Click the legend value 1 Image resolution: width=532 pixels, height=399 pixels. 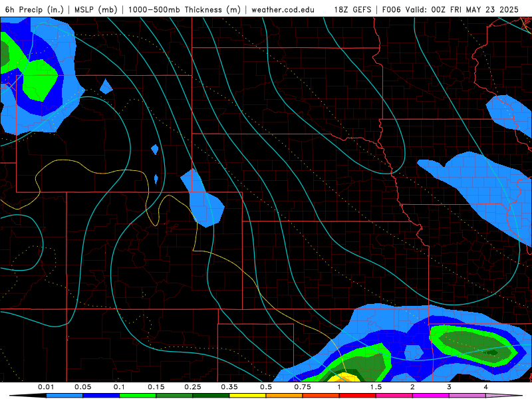click(339, 387)
